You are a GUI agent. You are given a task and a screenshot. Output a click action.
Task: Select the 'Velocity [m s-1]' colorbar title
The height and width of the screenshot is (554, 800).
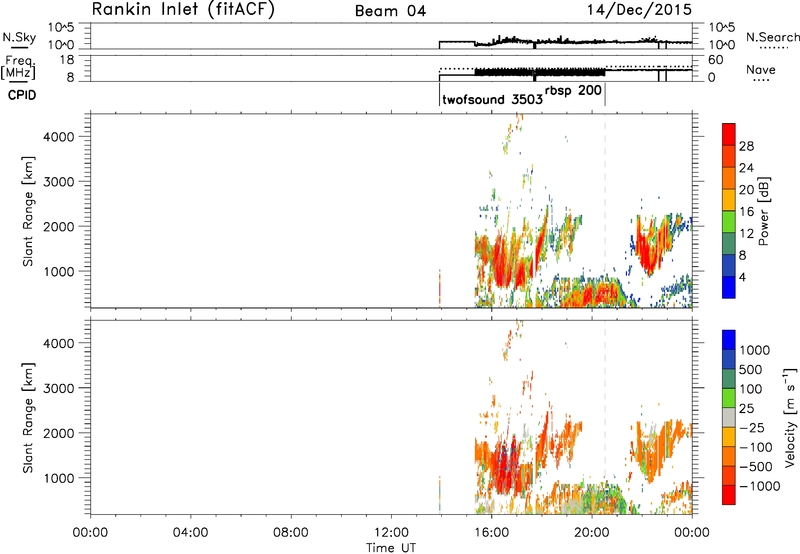(790, 417)
